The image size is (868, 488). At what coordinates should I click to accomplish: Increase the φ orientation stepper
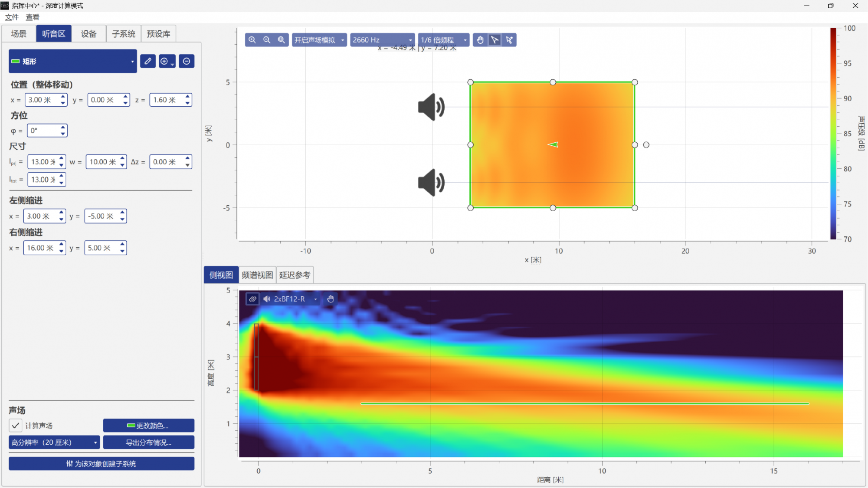[63, 127]
